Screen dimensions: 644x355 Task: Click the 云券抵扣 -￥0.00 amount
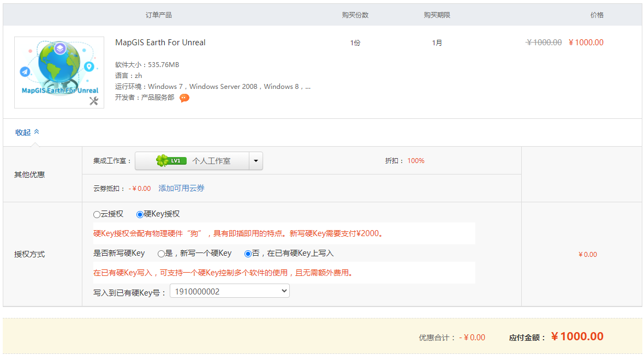[x=140, y=188]
